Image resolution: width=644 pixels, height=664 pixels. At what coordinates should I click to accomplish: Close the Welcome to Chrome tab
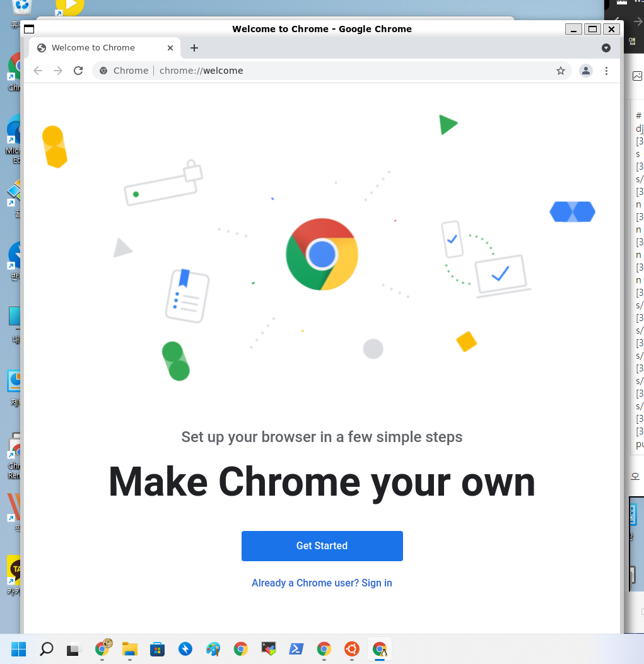170,48
